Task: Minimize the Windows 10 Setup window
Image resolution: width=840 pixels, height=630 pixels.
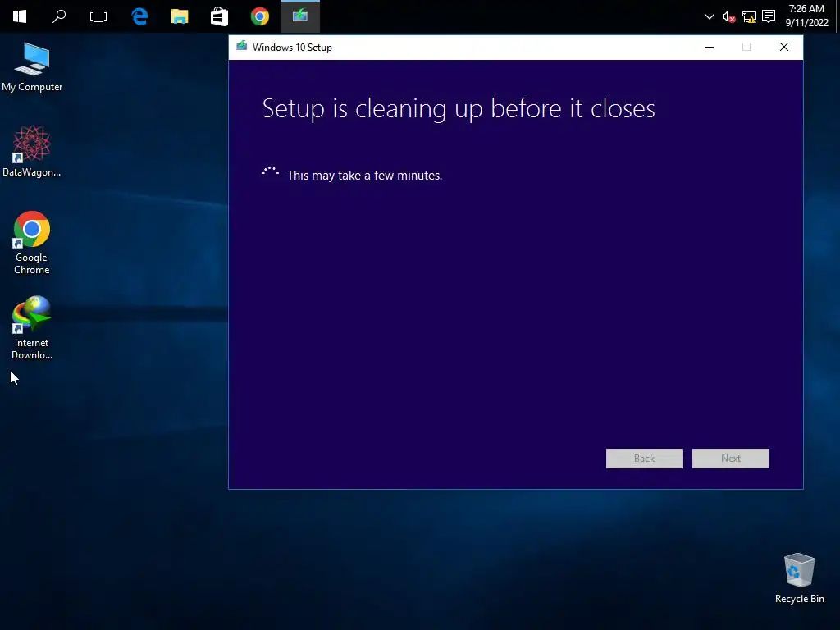Action: coord(710,47)
